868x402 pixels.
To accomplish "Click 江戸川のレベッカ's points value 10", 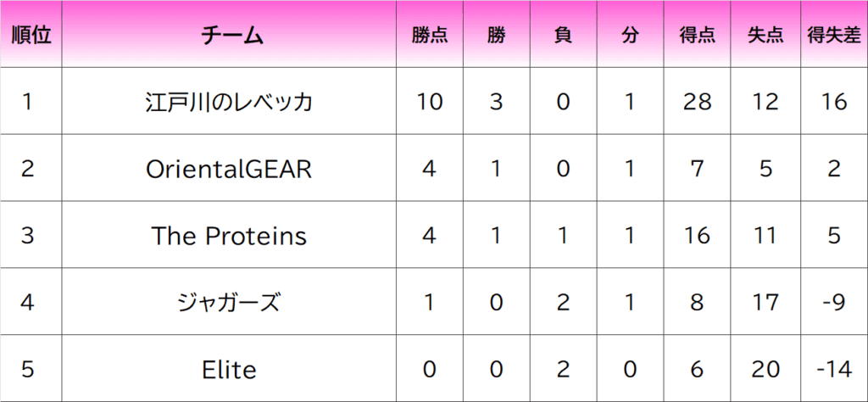I will [x=430, y=102].
